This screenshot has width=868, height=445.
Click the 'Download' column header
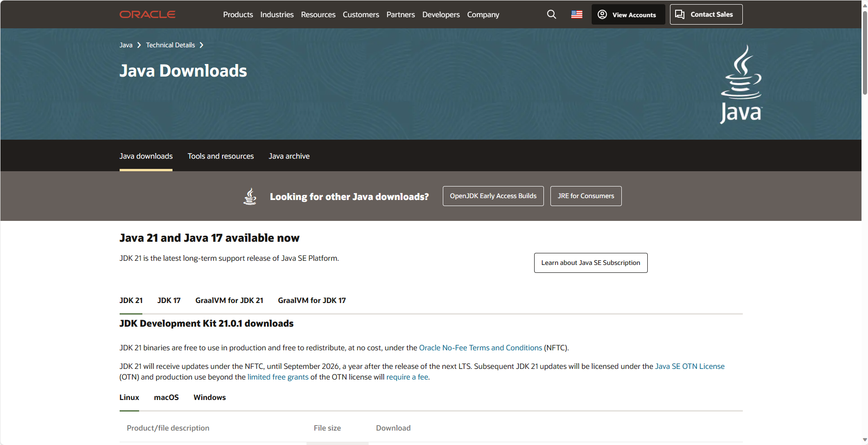pyautogui.click(x=393, y=428)
